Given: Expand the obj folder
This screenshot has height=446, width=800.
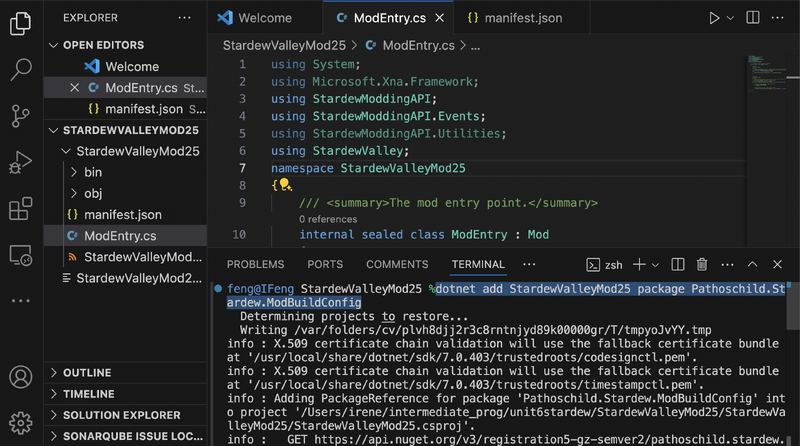Looking at the screenshot, I should click(x=125, y=193).
